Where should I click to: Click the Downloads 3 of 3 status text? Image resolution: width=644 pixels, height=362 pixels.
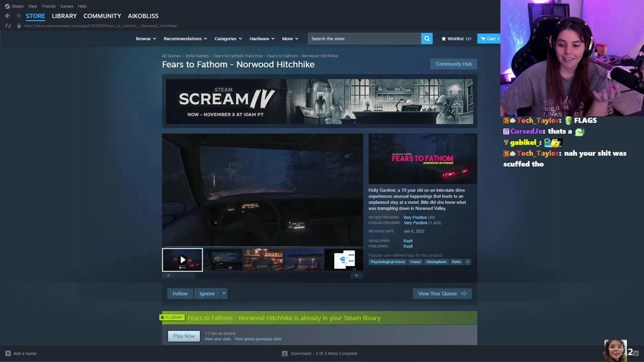click(x=324, y=353)
